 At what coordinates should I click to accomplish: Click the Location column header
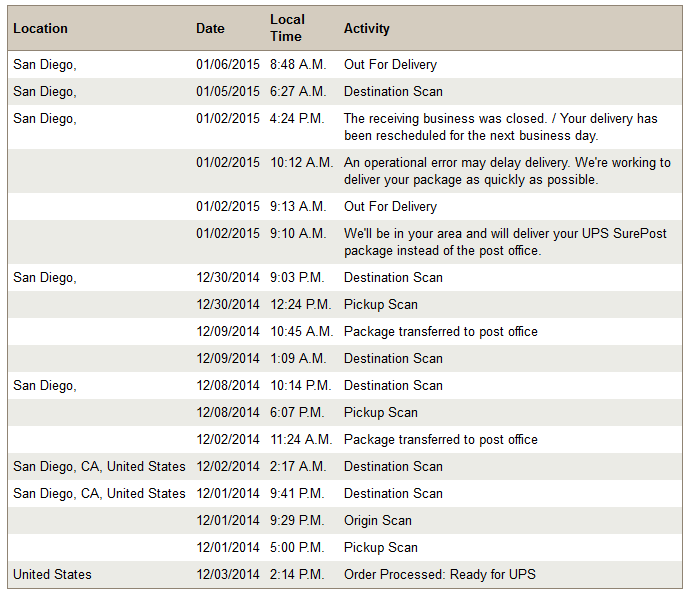(40, 29)
